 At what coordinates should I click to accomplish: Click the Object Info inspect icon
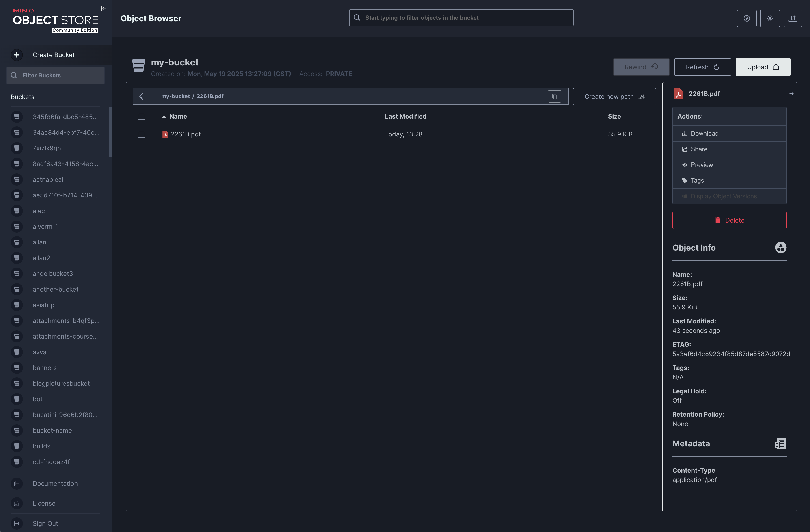coord(780,247)
